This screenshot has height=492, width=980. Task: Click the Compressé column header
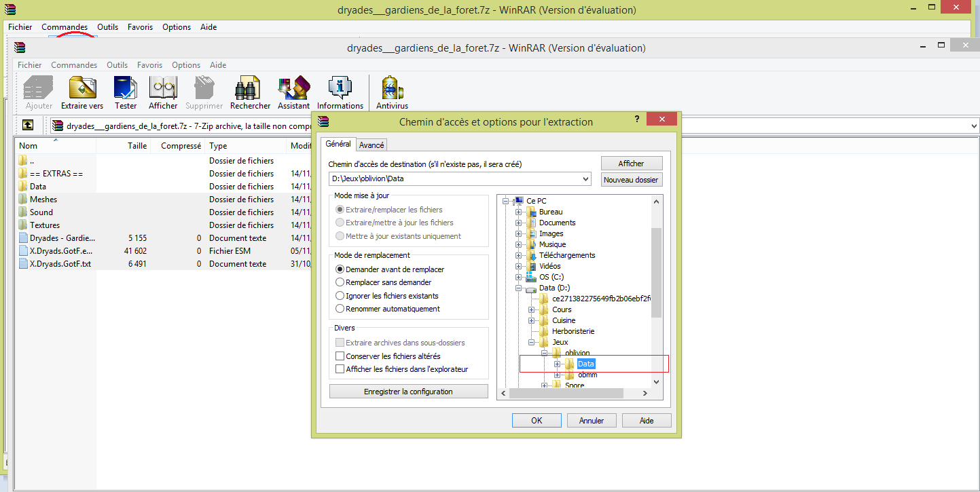[x=179, y=146]
